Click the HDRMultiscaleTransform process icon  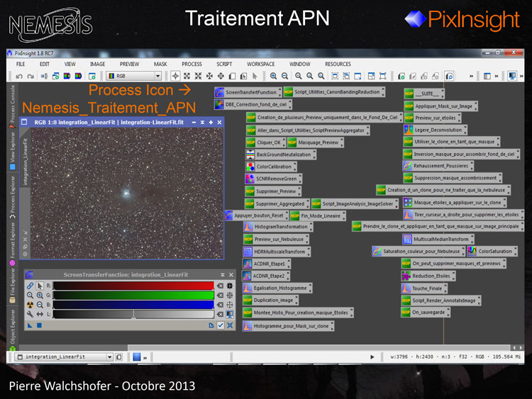click(277, 252)
